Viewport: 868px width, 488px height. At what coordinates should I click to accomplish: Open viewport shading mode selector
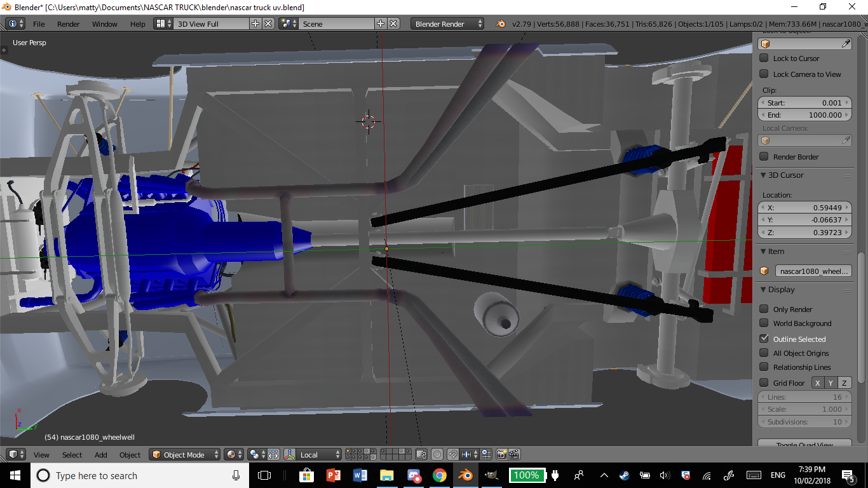tap(234, 454)
